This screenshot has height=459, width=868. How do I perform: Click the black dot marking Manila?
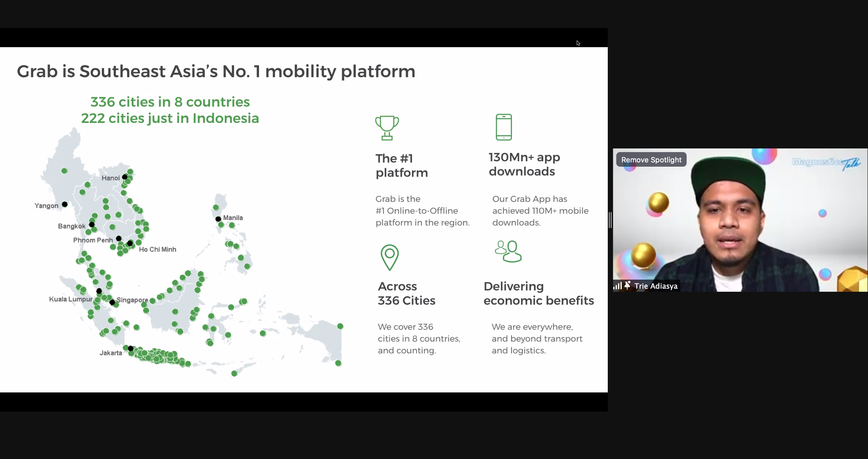click(x=218, y=219)
